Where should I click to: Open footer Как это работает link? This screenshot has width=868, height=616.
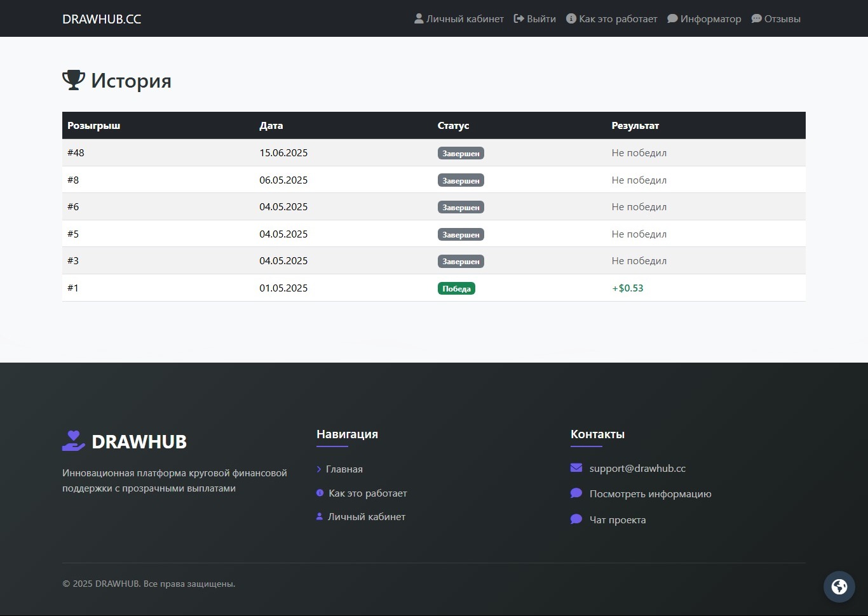point(368,493)
